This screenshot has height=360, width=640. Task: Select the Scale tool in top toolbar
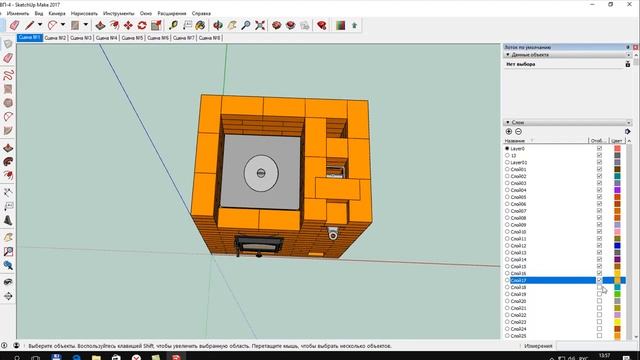[x=156, y=25]
